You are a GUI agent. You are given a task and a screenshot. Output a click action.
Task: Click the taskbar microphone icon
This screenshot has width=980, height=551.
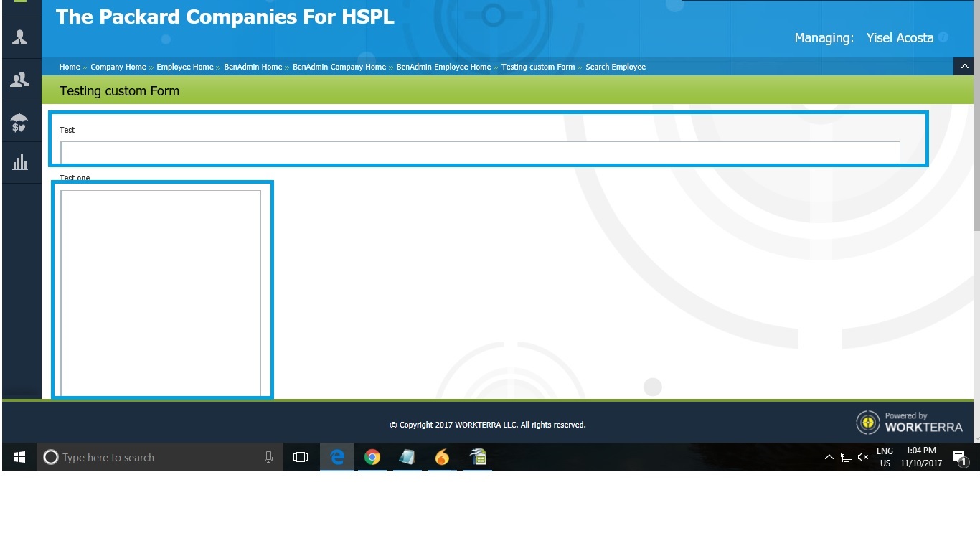click(x=268, y=457)
